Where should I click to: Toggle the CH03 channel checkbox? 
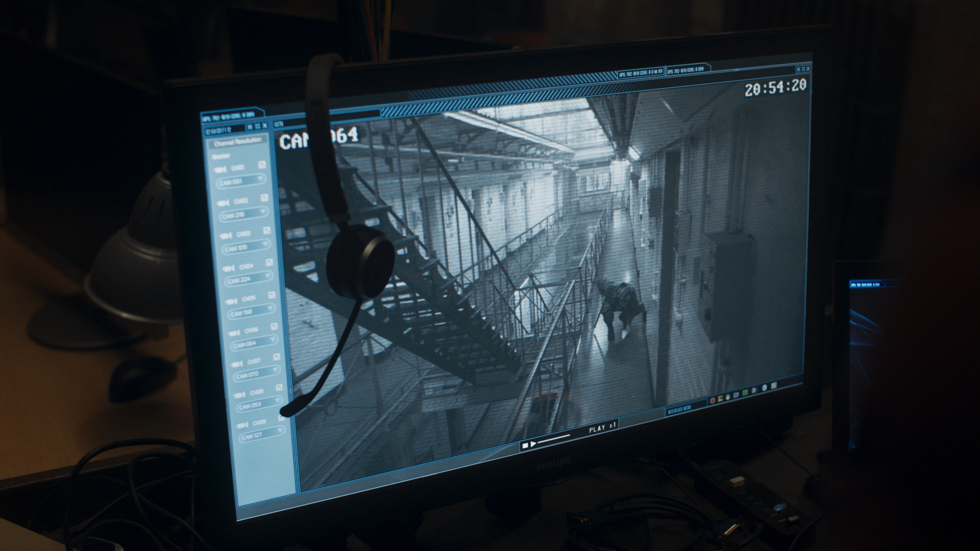(267, 231)
